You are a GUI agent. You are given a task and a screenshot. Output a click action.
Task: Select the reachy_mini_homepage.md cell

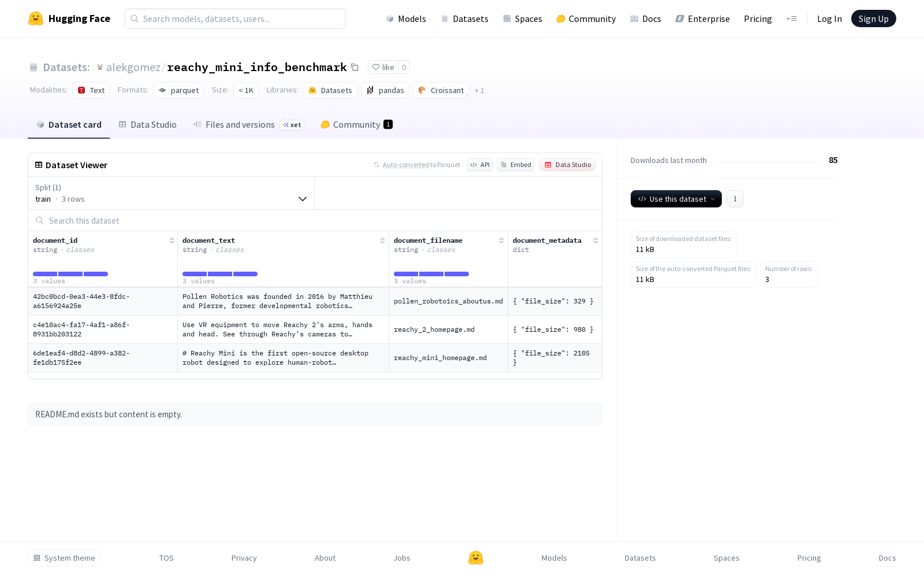(x=448, y=358)
